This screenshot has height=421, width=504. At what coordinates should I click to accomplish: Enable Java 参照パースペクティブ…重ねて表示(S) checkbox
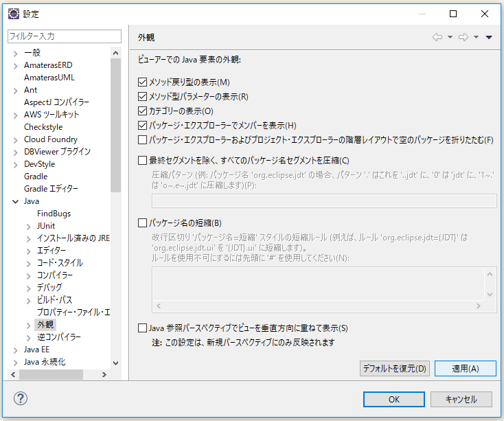pos(142,328)
